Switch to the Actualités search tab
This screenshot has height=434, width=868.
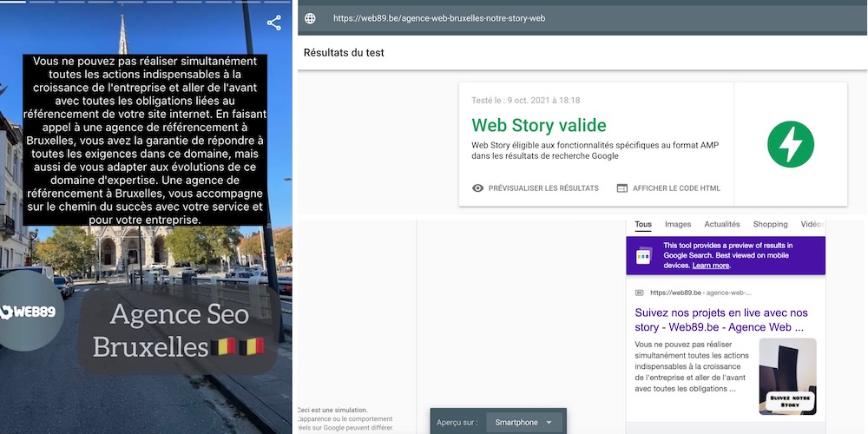click(x=722, y=224)
